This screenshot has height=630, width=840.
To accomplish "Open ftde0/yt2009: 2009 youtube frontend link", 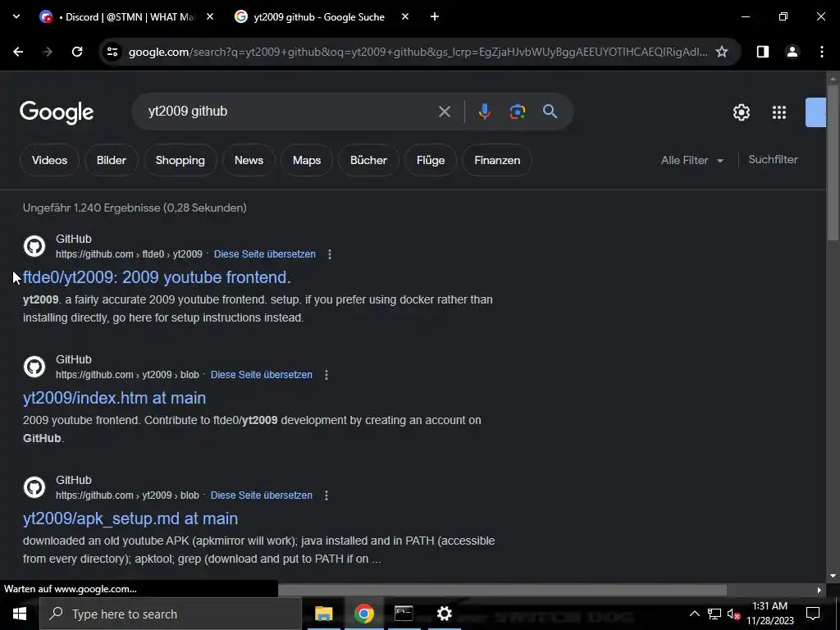I will [157, 277].
